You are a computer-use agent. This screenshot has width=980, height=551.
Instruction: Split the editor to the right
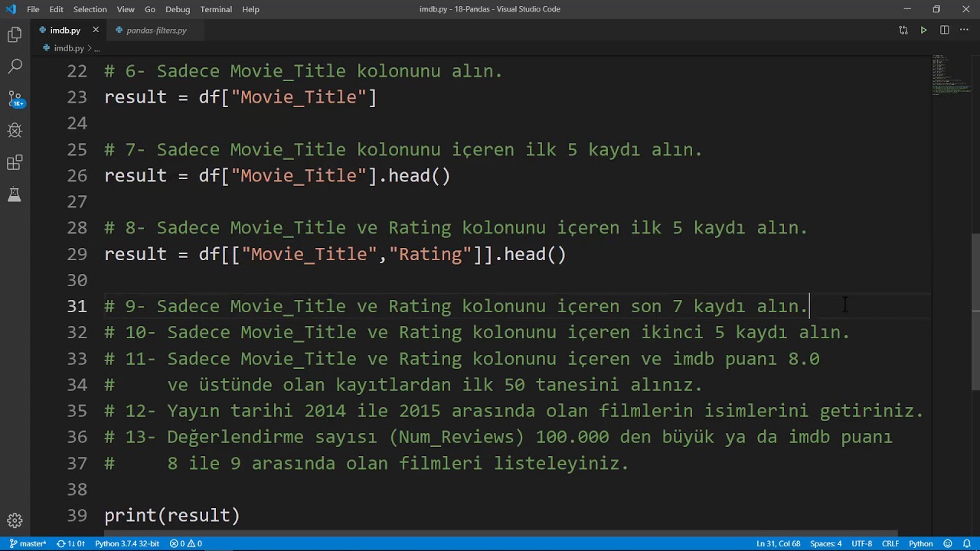(944, 30)
